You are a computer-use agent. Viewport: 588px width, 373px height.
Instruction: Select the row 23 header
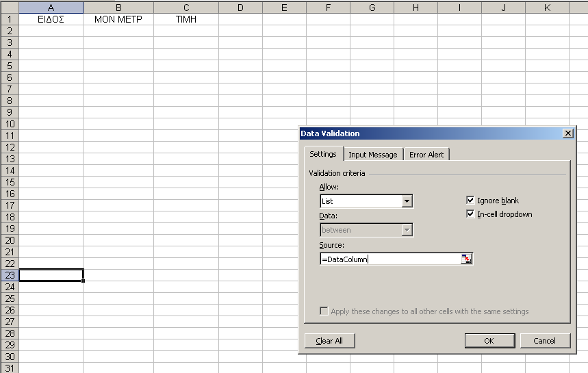9,275
